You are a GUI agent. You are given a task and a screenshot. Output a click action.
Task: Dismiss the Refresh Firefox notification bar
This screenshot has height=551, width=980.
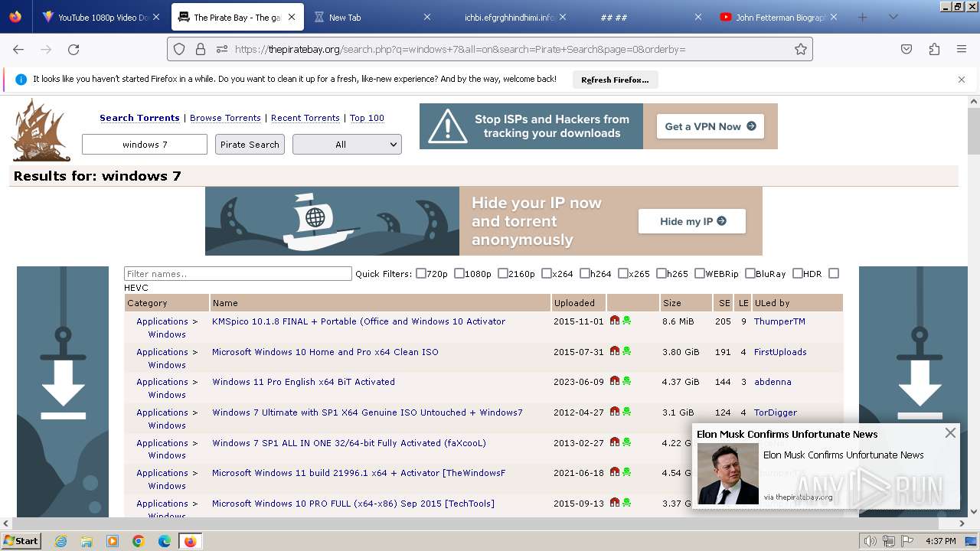(x=962, y=80)
